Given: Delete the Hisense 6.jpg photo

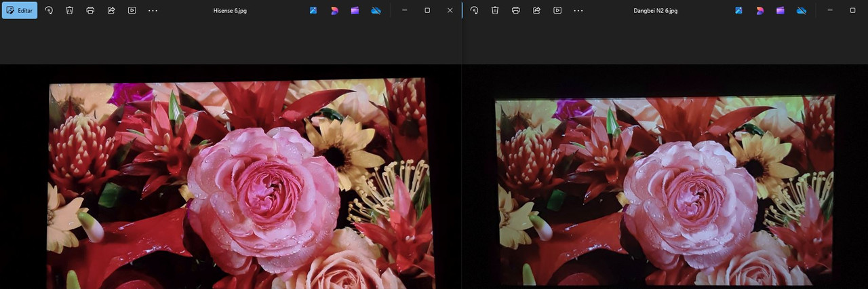Looking at the screenshot, I should [x=70, y=10].
